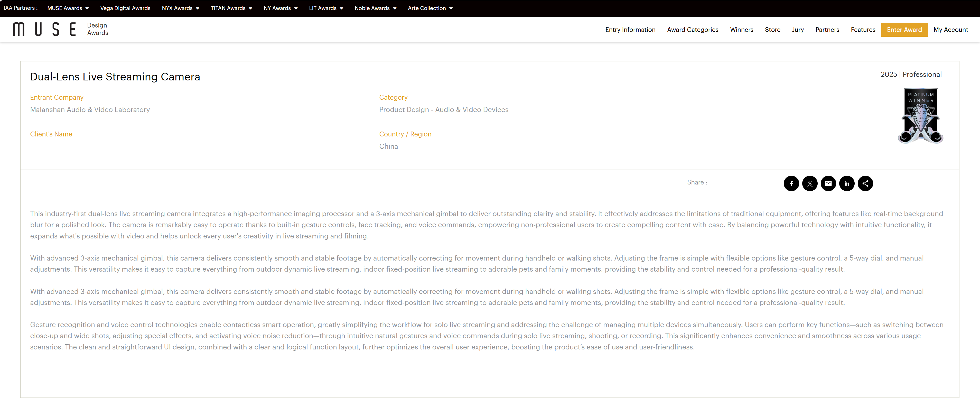The image size is (980, 398).
Task: Expand the TITAN Awards dropdown
Action: 231,8
